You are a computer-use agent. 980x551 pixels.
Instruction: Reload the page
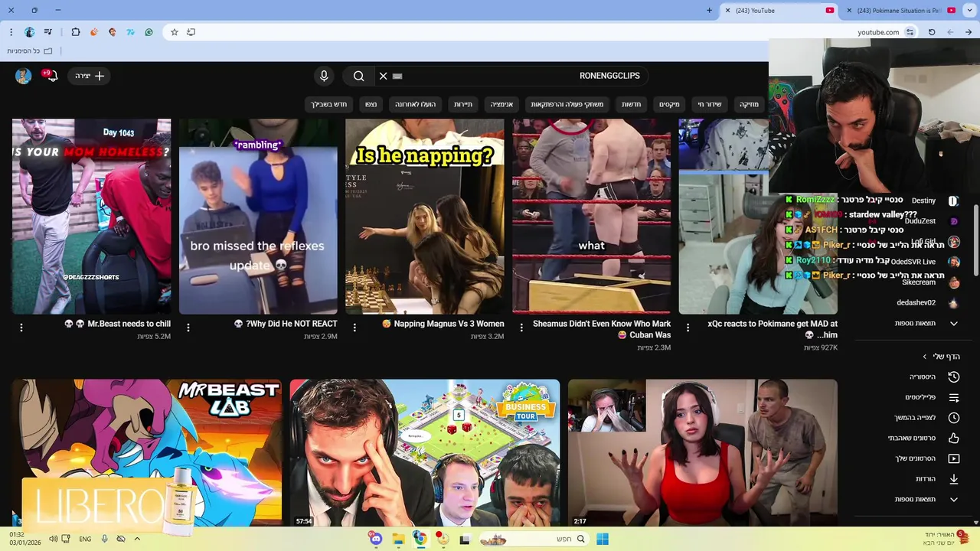(x=932, y=32)
